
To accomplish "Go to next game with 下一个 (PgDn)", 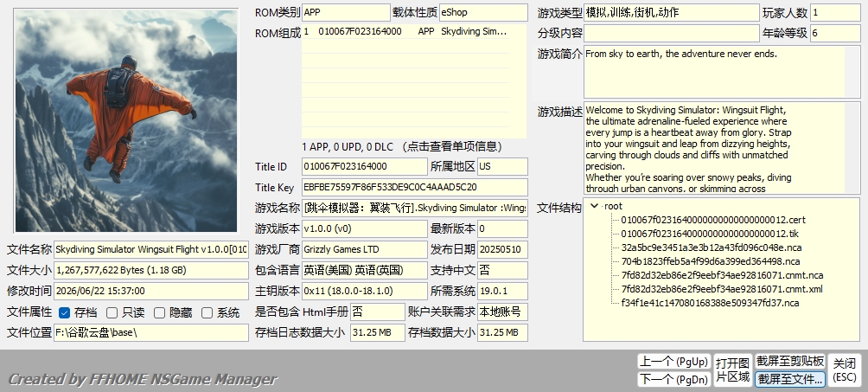I will pyautogui.click(x=673, y=379).
